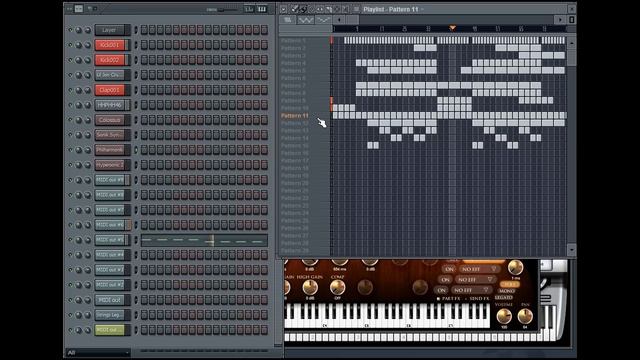
Task: Click the volume knob of Colossus channel
Action: [87, 120]
